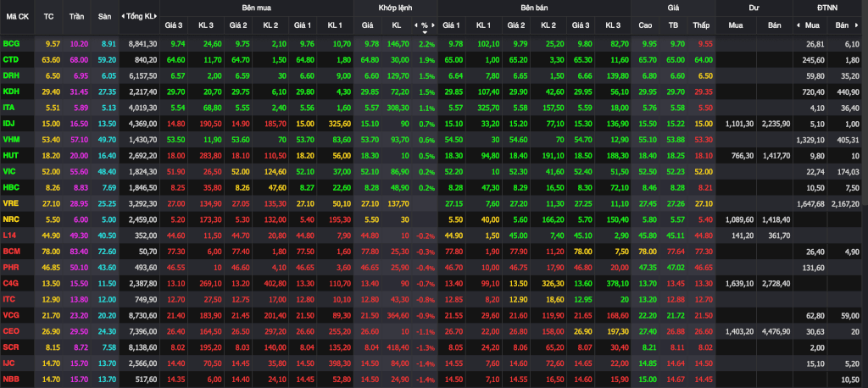Click Giá 3 header under Bên mua
The height and width of the screenshot is (388, 868).
[x=174, y=25]
